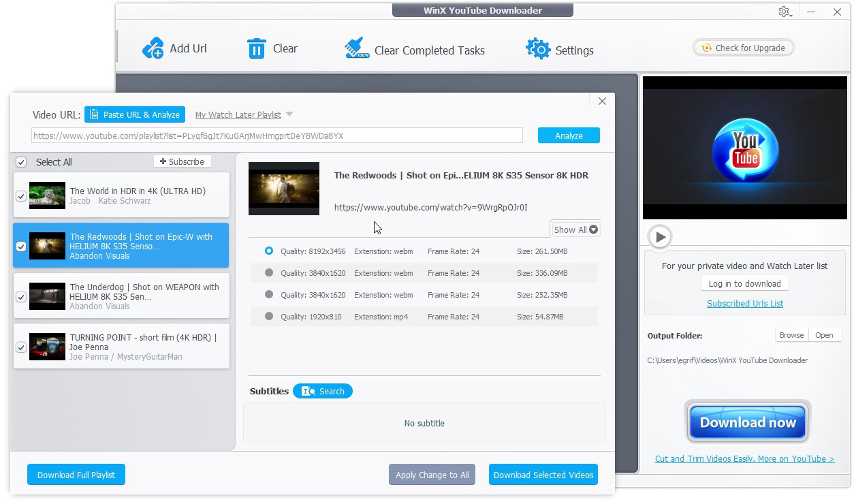Click the video URL input field

click(277, 136)
